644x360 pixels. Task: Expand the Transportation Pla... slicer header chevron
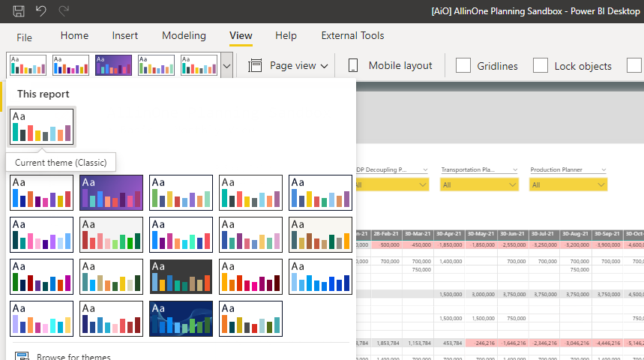[x=515, y=169]
